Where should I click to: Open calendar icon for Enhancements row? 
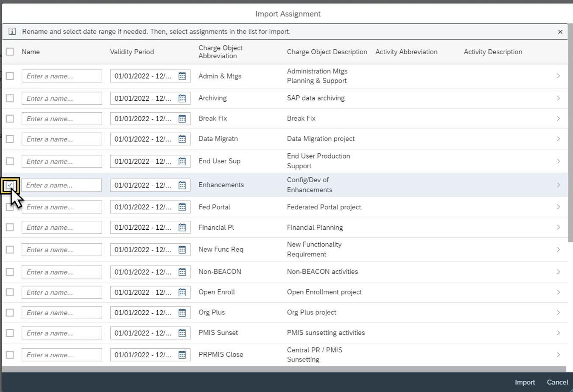click(x=182, y=185)
